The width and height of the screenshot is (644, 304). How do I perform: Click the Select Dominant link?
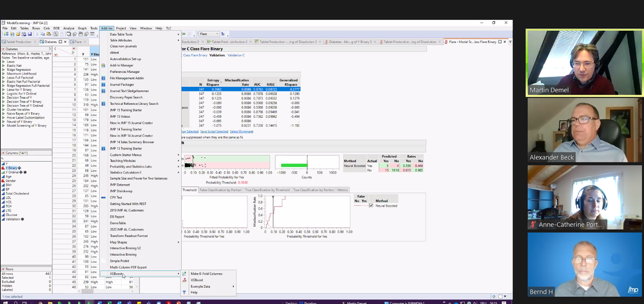(x=242, y=131)
